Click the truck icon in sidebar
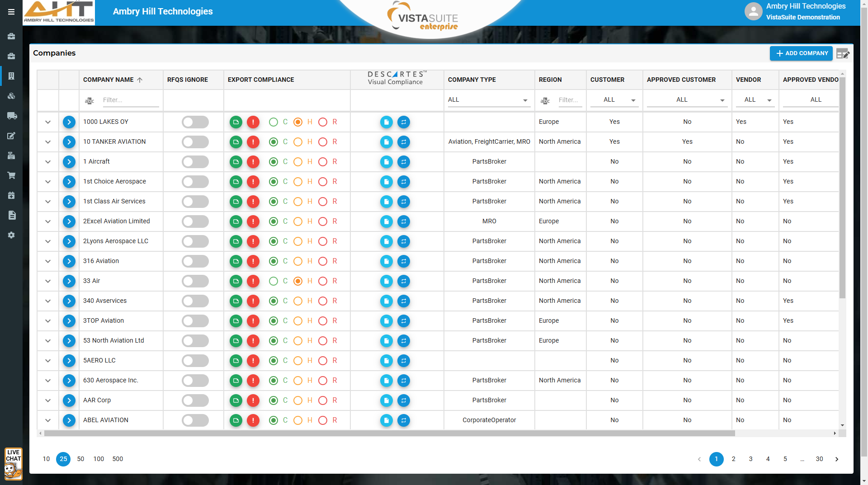Screen dimensions: 868x485 click(x=12, y=116)
